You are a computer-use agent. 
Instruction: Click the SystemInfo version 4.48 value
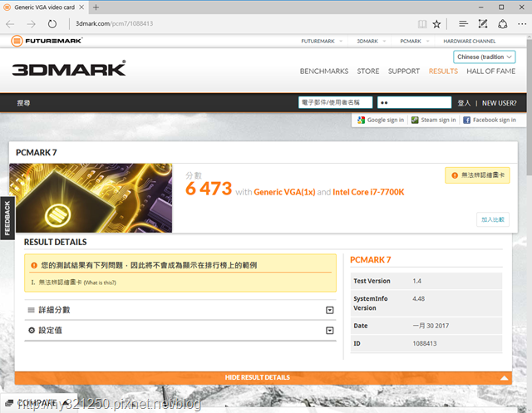click(418, 298)
